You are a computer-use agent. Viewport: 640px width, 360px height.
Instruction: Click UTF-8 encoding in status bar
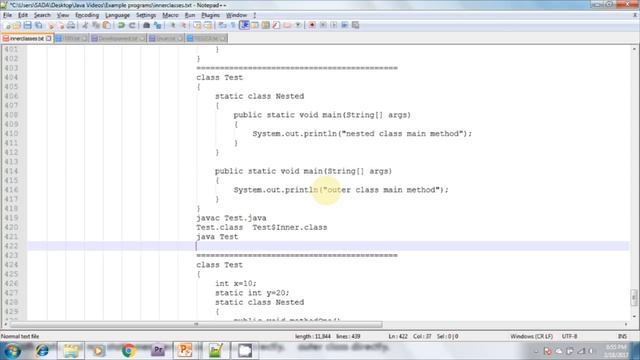coord(569,336)
